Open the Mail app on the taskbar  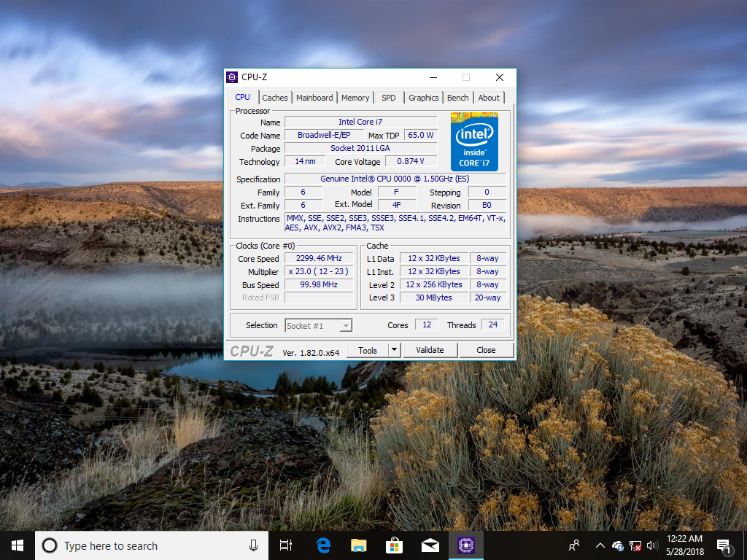click(x=430, y=545)
